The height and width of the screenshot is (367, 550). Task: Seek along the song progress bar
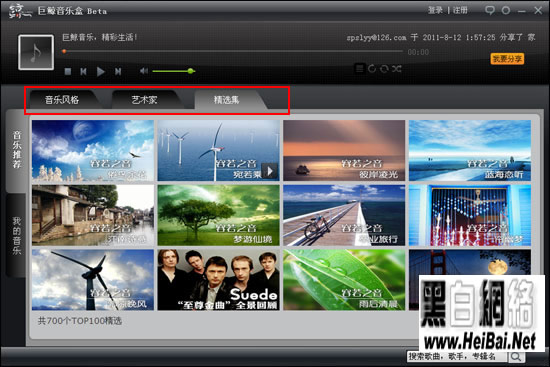tap(233, 51)
